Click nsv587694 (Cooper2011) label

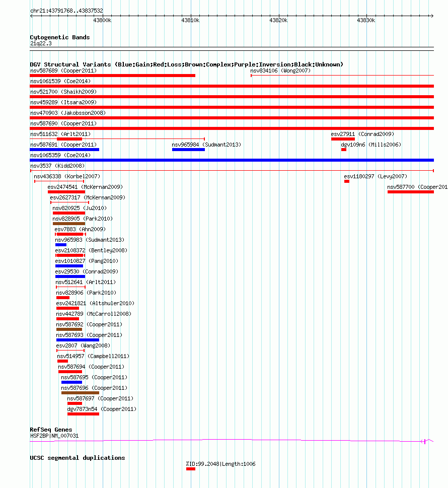click(91, 367)
